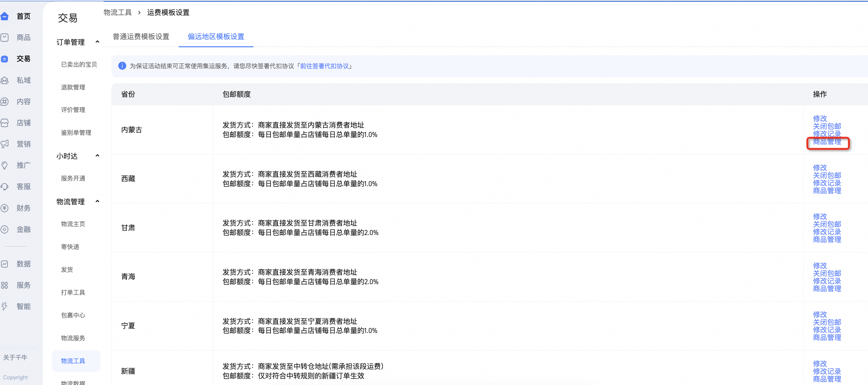868x385 pixels.
Task: Open 物流服务 menu item
Action: (73, 338)
